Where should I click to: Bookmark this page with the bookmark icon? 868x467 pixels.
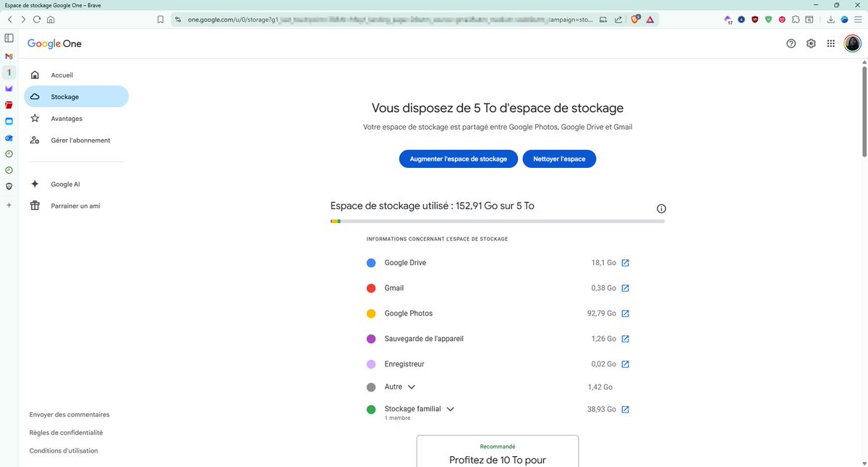161,20
